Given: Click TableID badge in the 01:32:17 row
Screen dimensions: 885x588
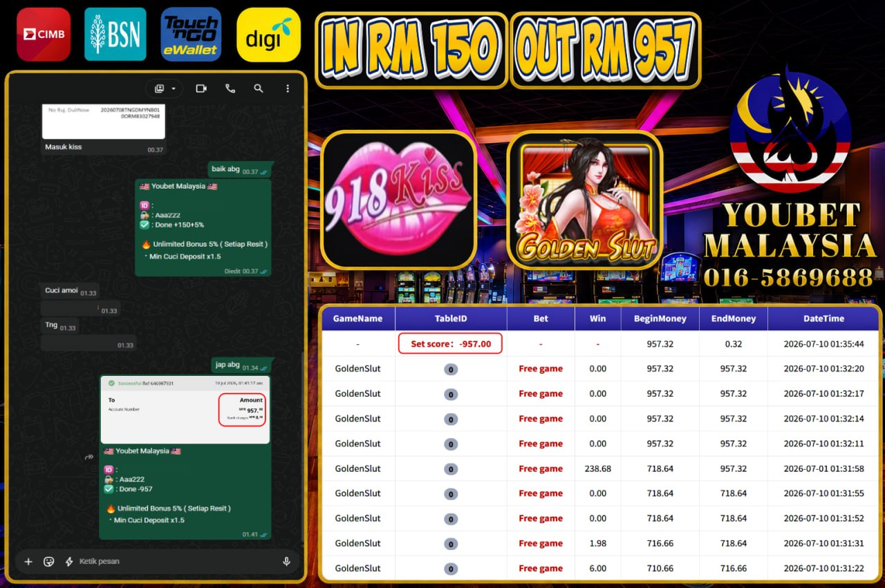Looking at the screenshot, I should 451,394.
